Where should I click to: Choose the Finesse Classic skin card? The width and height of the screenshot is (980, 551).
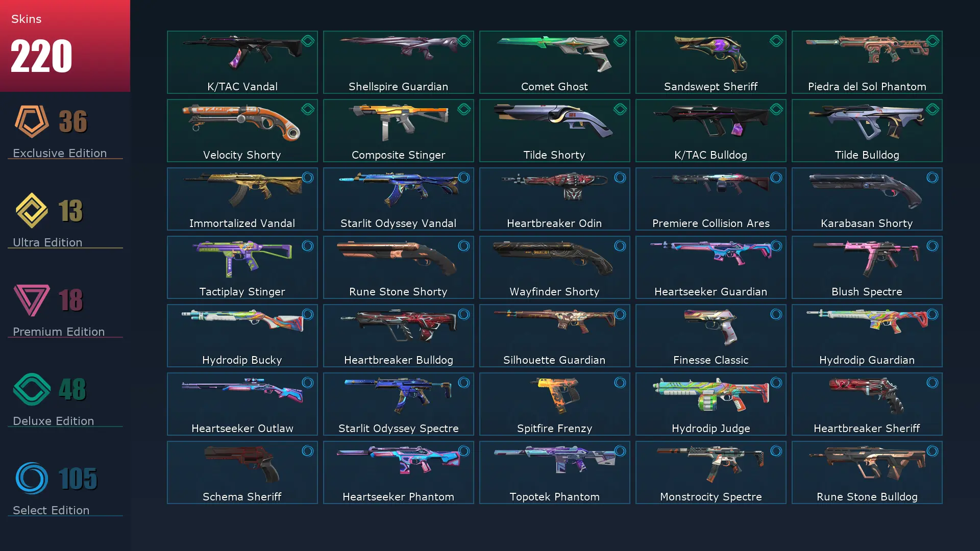(711, 336)
